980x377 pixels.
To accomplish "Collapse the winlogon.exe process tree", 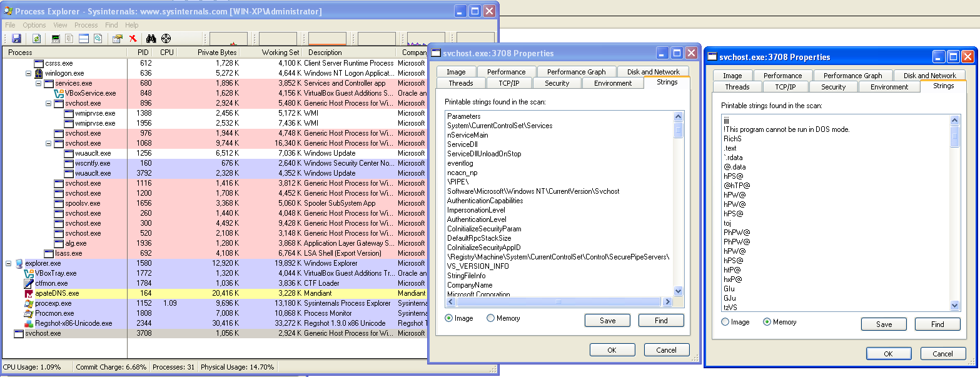I will (x=28, y=73).
